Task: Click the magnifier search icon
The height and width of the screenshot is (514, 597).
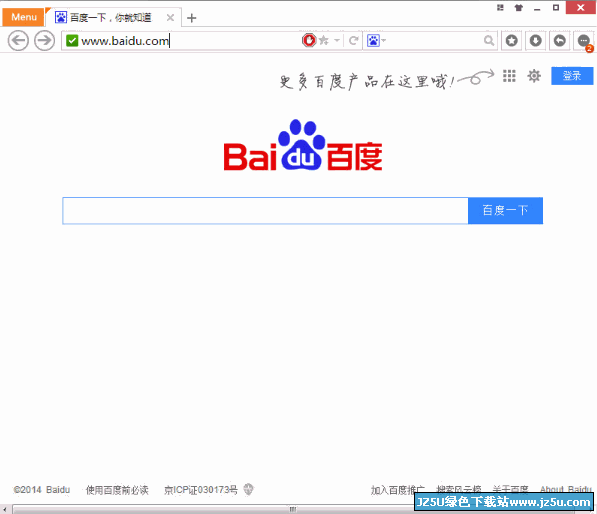Action: tap(489, 40)
